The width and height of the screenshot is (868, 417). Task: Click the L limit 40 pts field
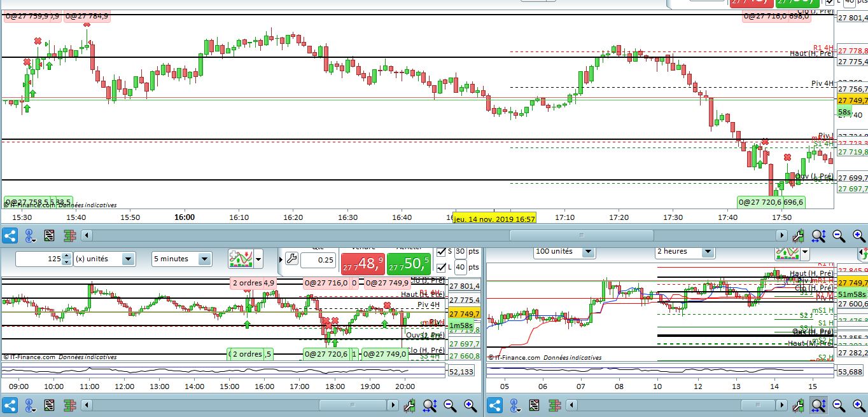tap(461, 267)
